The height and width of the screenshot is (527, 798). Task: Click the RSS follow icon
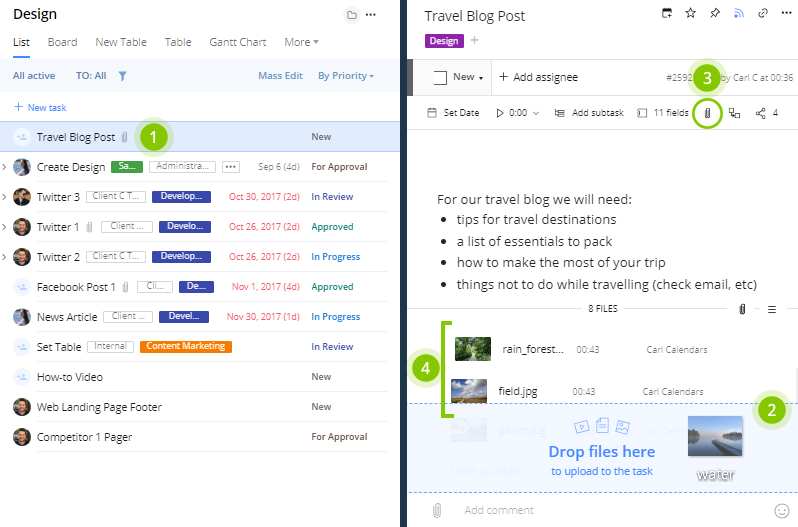pos(739,13)
